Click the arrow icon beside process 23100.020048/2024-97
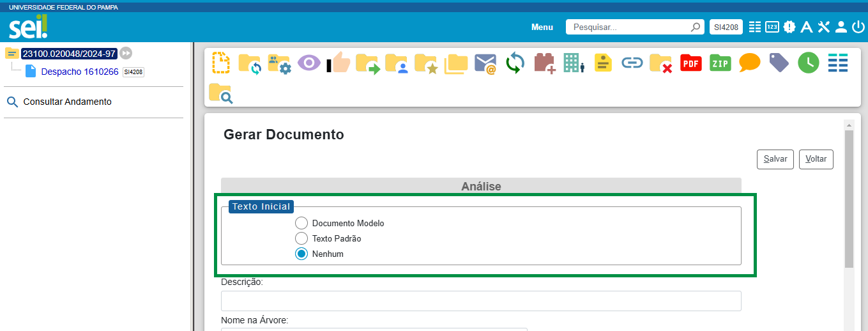This screenshot has height=331, width=868. [x=126, y=53]
